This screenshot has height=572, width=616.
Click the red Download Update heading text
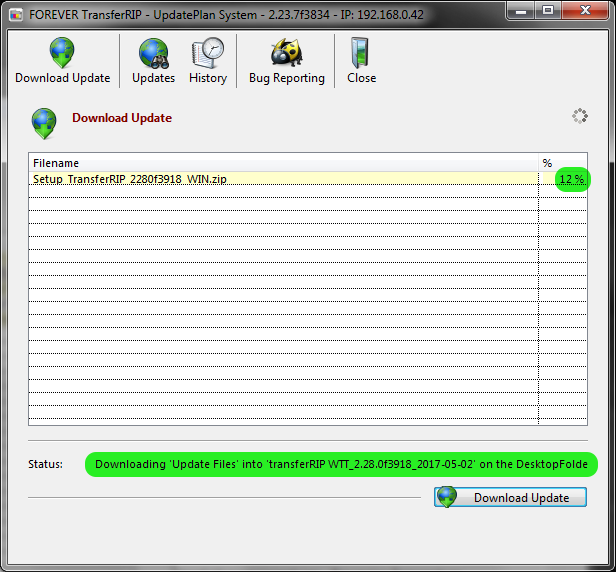(122, 118)
